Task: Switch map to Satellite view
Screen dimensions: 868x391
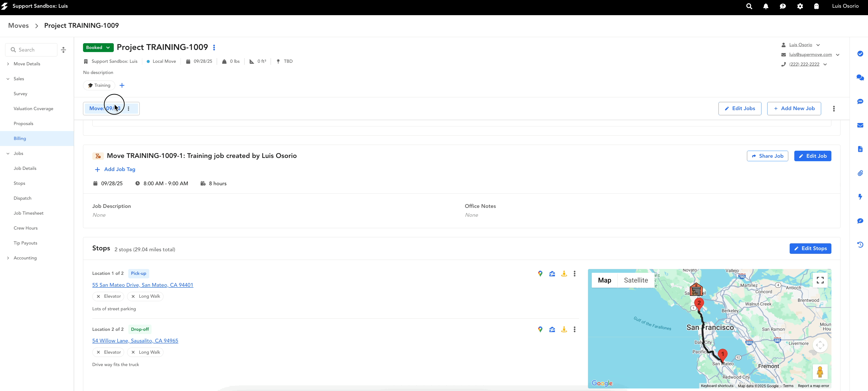Action: pos(635,280)
